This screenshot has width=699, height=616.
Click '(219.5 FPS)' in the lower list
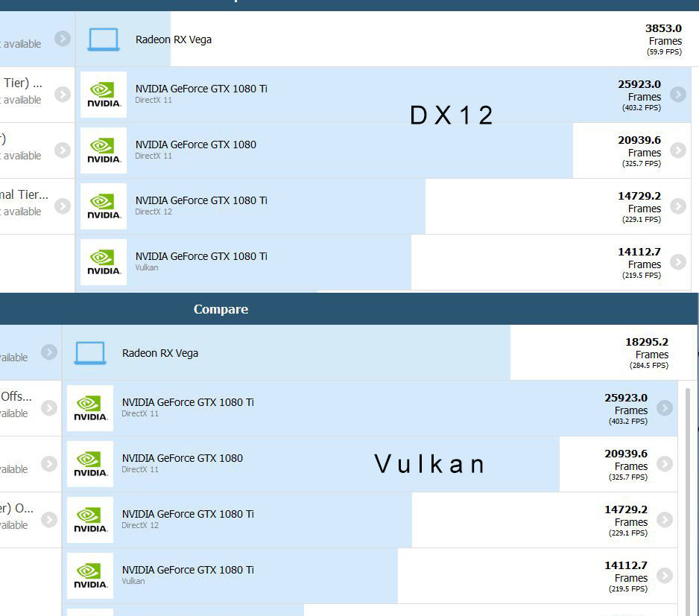tap(628, 588)
